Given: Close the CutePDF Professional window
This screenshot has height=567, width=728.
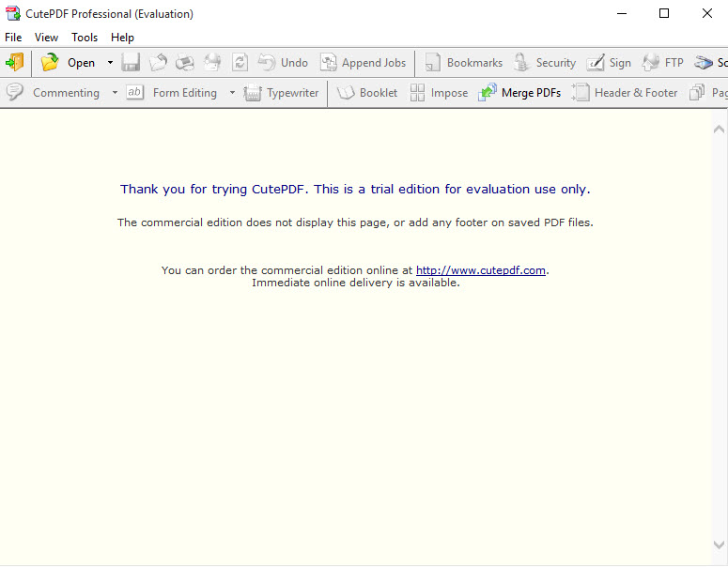Looking at the screenshot, I should (x=706, y=13).
